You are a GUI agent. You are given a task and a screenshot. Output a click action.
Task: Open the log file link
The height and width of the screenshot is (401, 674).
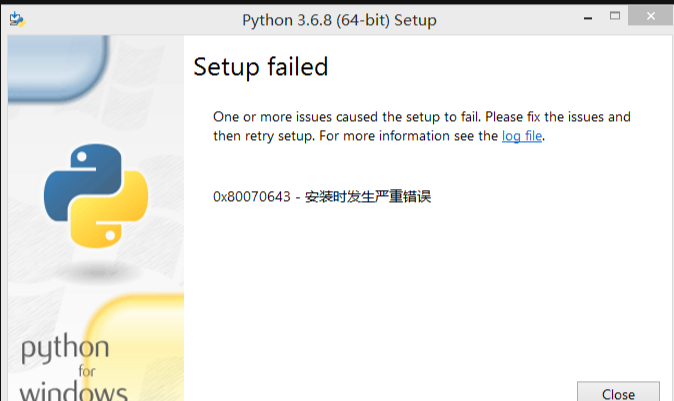pyautogui.click(x=521, y=136)
